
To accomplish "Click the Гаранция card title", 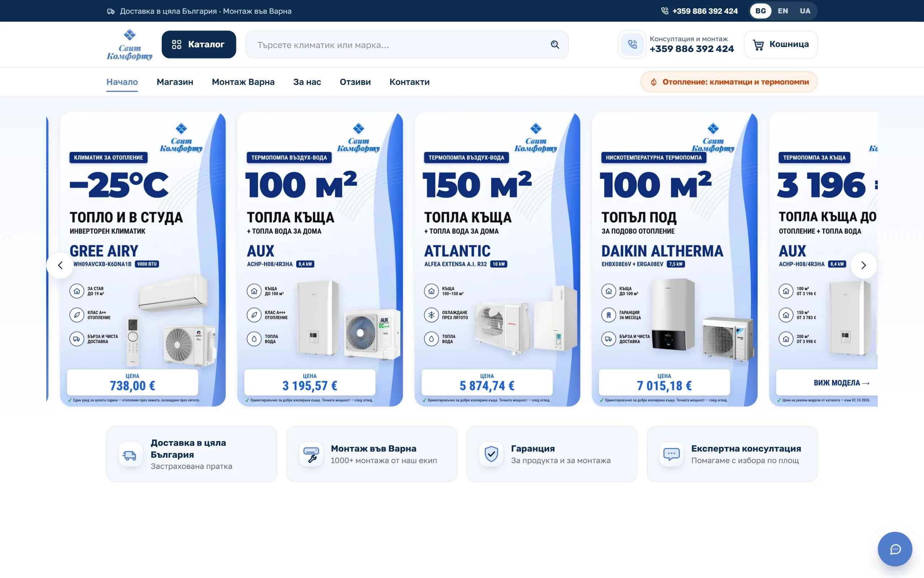I will coord(533,448).
